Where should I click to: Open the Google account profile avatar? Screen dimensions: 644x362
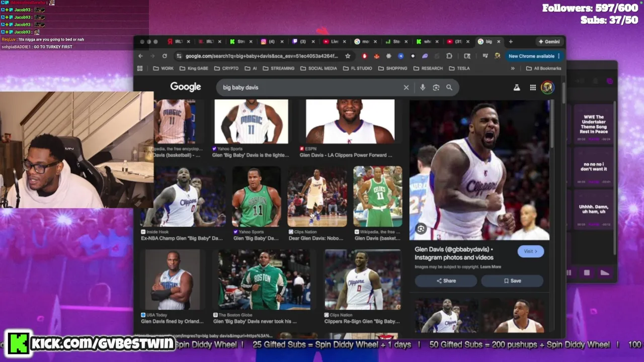547,87
